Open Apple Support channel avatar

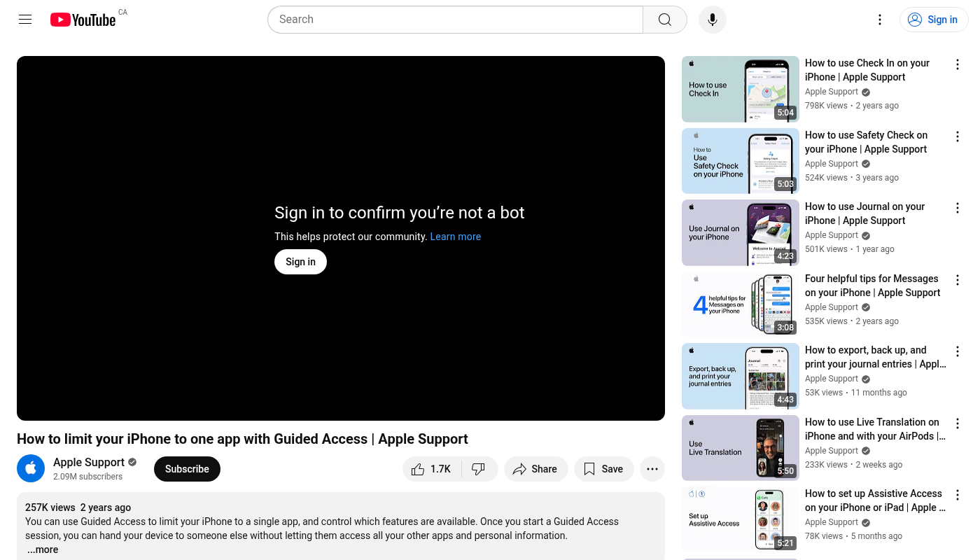(x=31, y=469)
